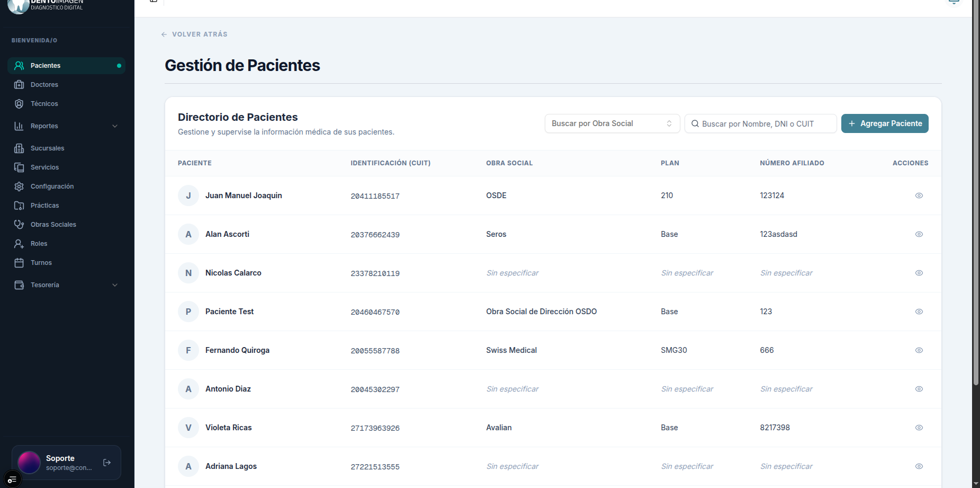Select Servicios in the sidebar
This screenshot has height=488, width=980.
coord(66,167)
